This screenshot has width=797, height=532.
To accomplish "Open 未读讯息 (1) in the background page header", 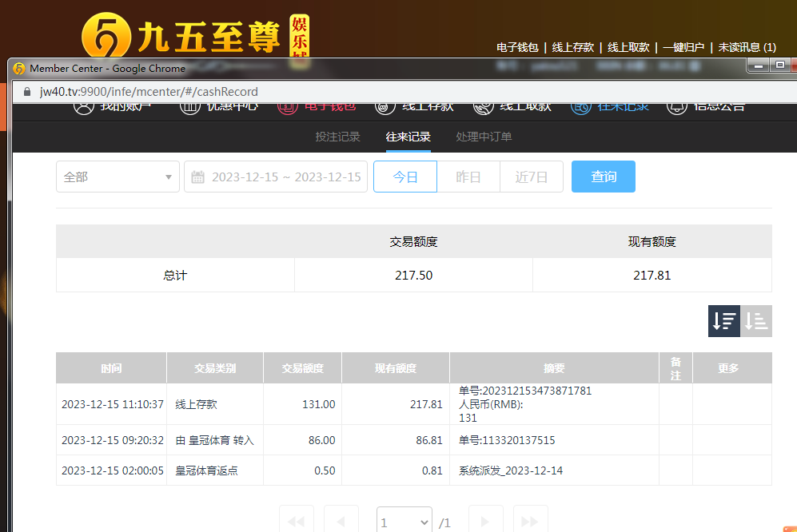I will point(747,47).
